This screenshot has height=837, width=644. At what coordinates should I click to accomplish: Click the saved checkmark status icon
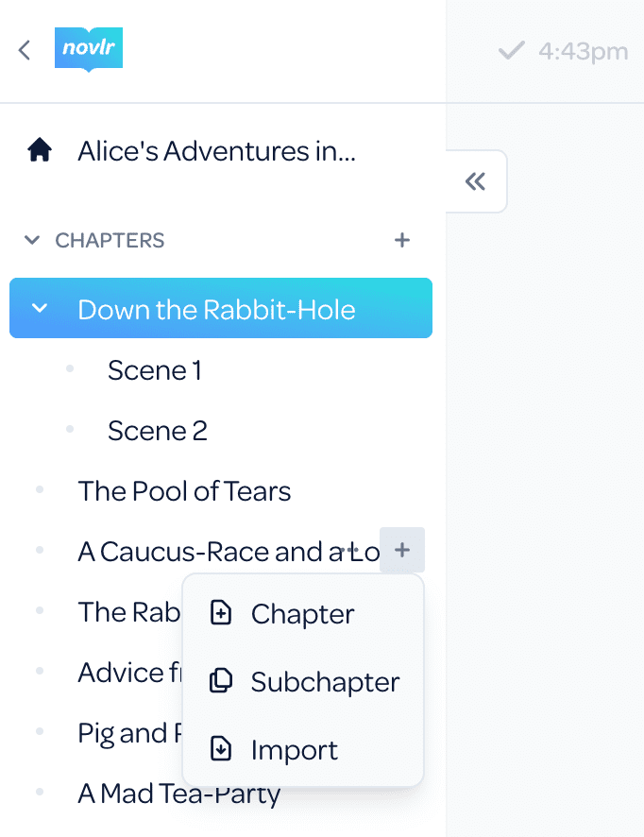pos(511,51)
